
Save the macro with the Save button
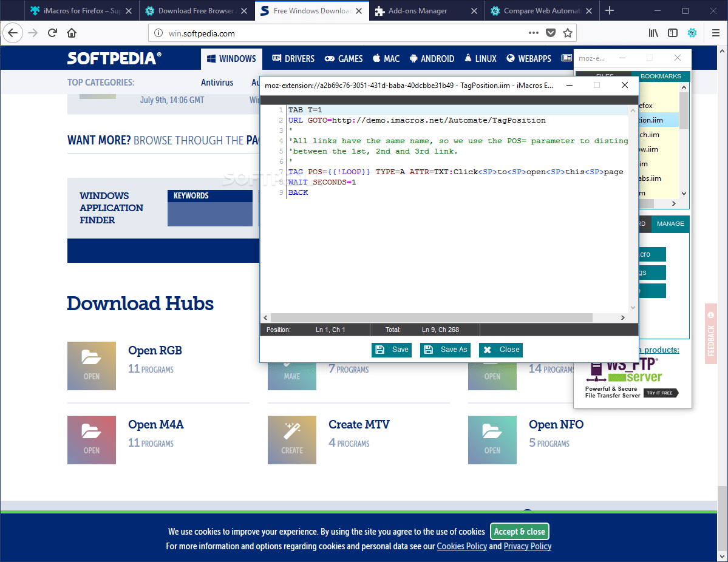tap(391, 350)
